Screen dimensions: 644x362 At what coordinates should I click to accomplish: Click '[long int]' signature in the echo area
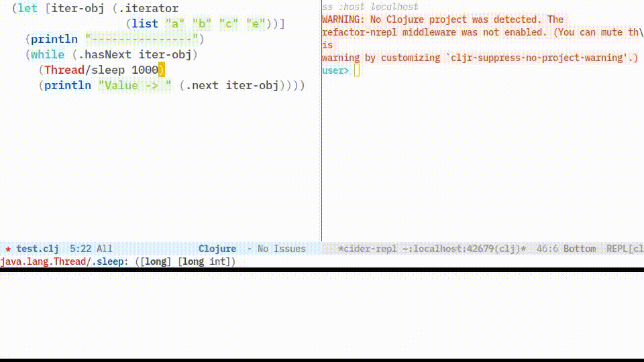pyautogui.click(x=207, y=262)
